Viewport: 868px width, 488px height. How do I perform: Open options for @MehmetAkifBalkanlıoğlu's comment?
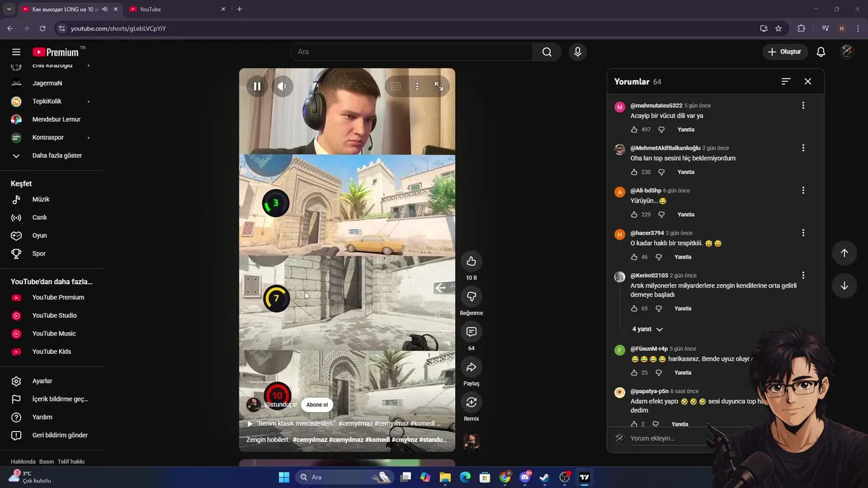pos(803,148)
